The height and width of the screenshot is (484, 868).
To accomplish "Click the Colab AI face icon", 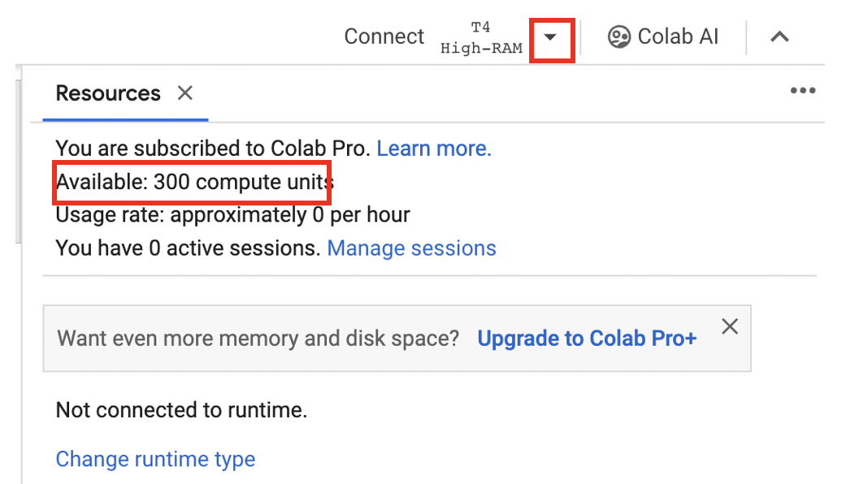I will [618, 37].
